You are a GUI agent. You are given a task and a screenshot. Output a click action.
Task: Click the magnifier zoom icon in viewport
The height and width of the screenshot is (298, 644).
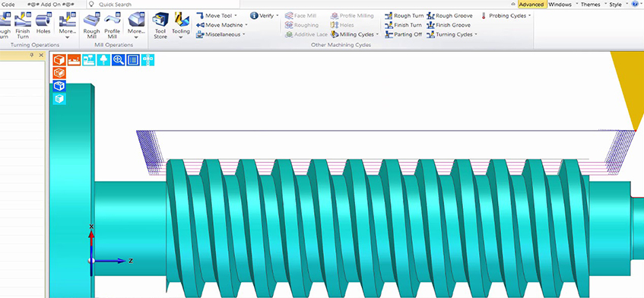tap(119, 60)
